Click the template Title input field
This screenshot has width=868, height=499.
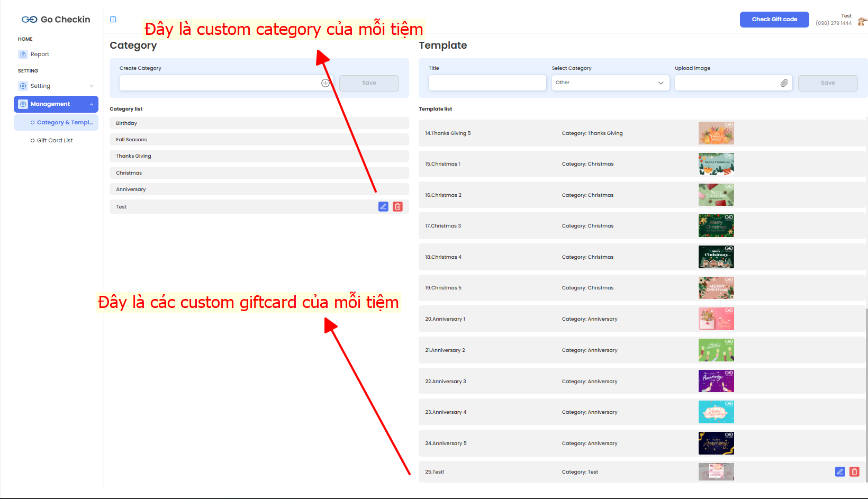click(487, 83)
